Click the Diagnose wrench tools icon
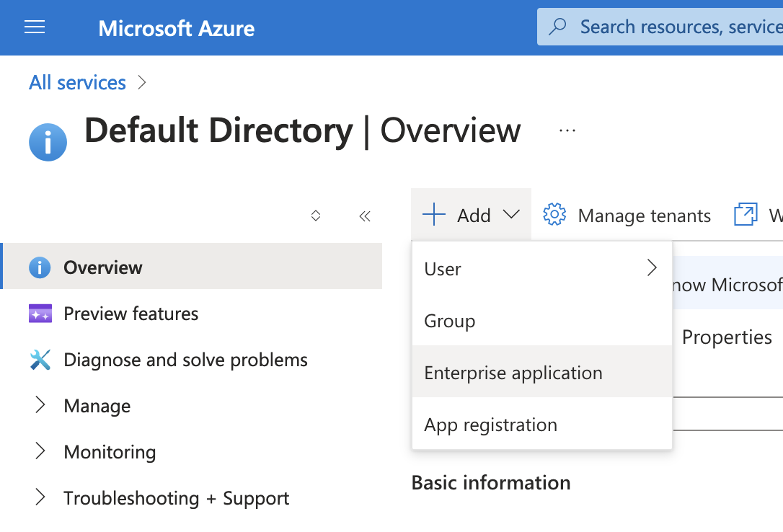The width and height of the screenshot is (783, 532). click(40, 360)
